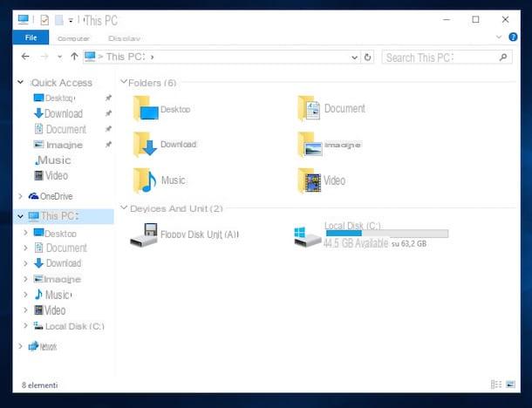Screen dimensions: 532x408
Task: Open the Customize Quick Access Toolbar dropdown
Action: pos(71,21)
